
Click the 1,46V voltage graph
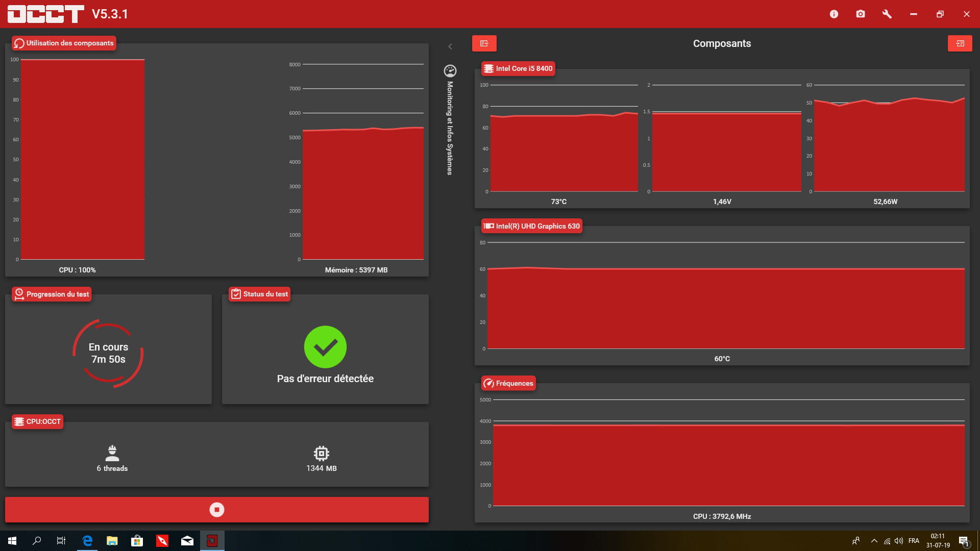click(x=727, y=138)
